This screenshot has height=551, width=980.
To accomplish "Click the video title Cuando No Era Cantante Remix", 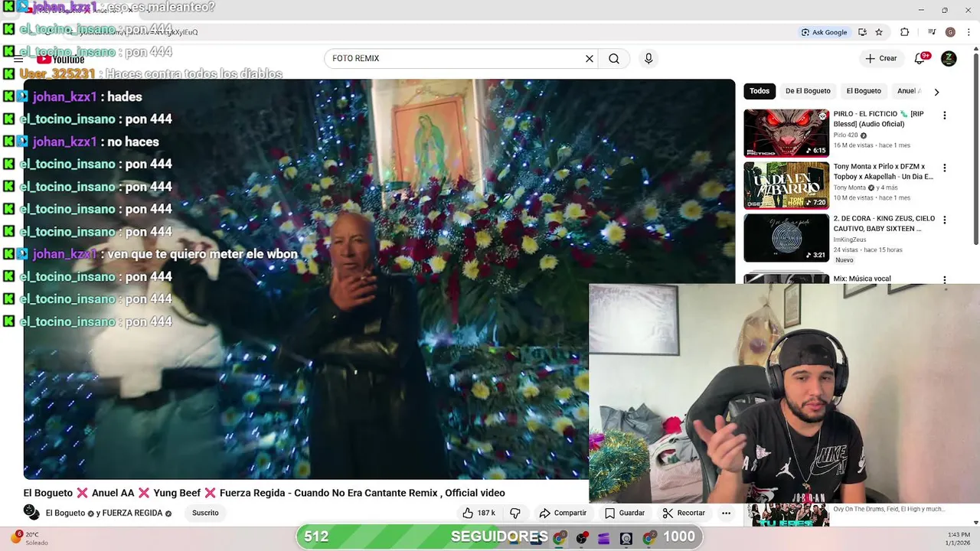I will pyautogui.click(x=264, y=493).
